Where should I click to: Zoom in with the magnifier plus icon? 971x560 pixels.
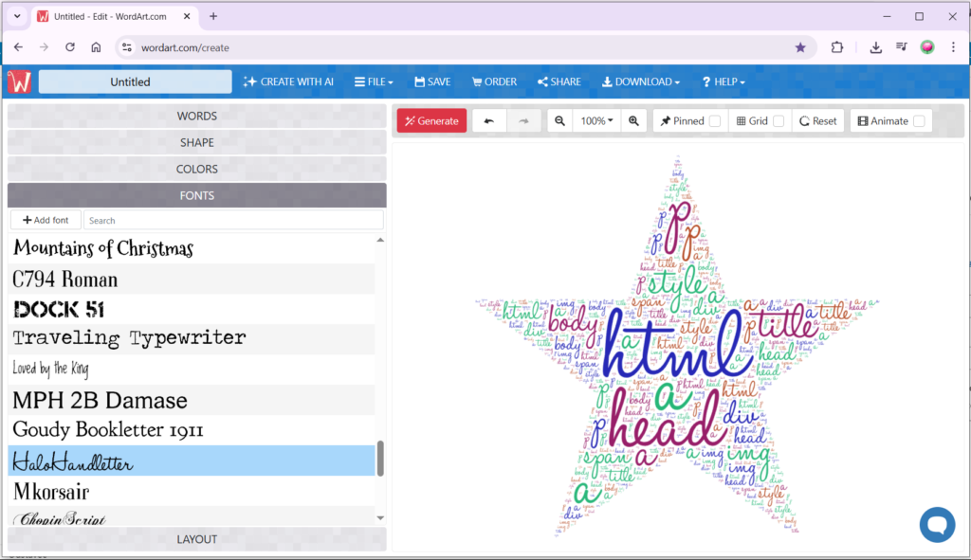[633, 121]
